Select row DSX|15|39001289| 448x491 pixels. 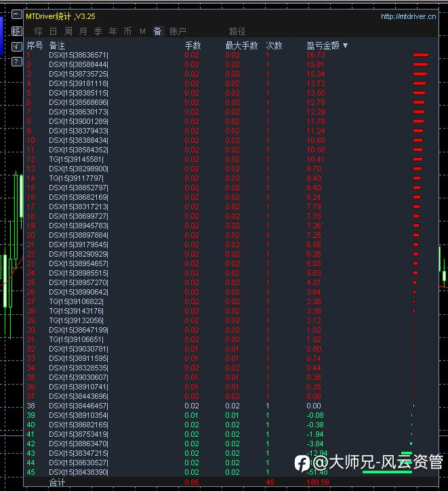[231, 121]
